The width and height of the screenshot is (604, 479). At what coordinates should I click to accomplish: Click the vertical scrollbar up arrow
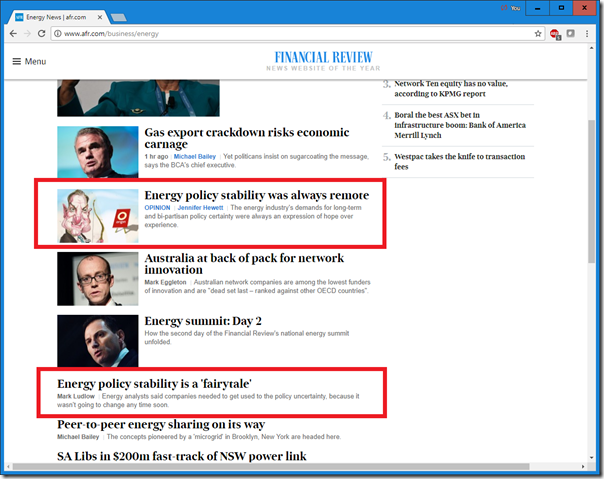click(592, 48)
